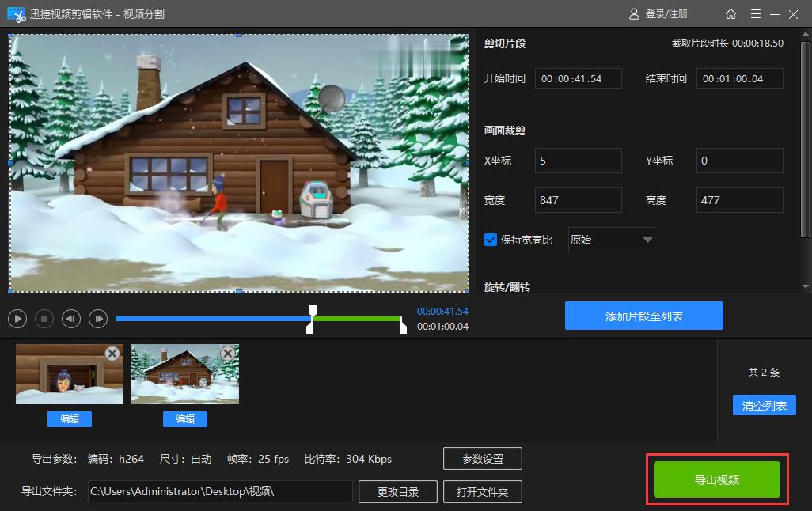Click 添加片段至列表 button
This screenshot has width=812, height=511.
[643, 315]
